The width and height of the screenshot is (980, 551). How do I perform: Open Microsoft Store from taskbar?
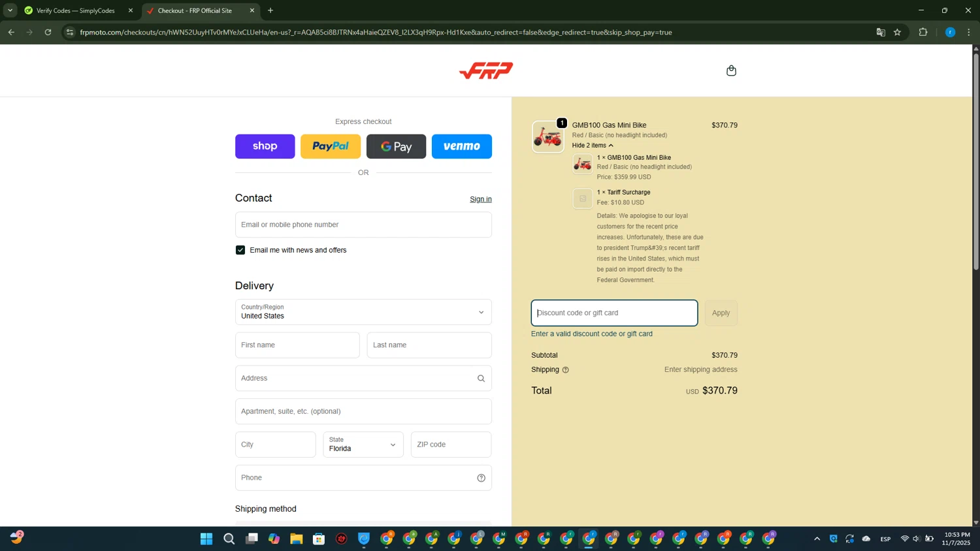point(319,539)
